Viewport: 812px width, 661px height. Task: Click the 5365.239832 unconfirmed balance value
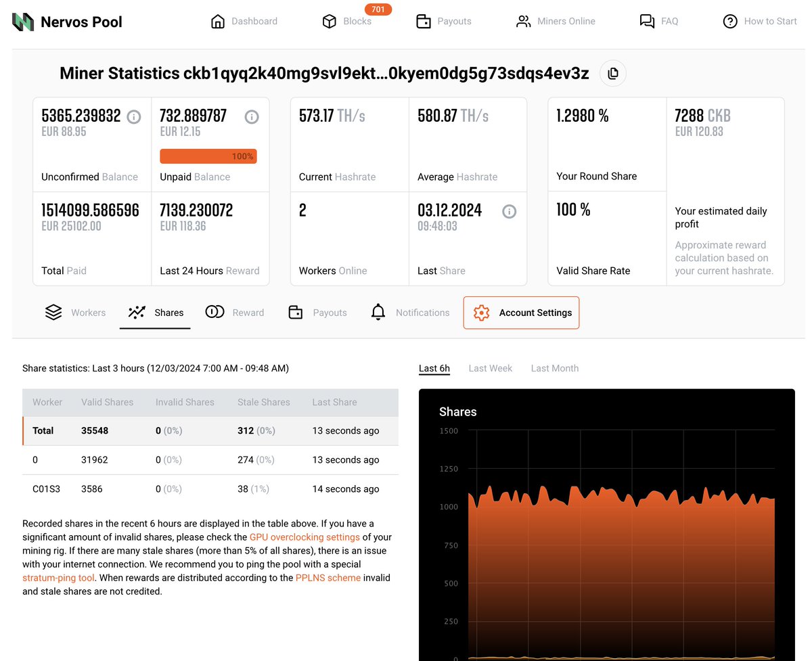81,116
